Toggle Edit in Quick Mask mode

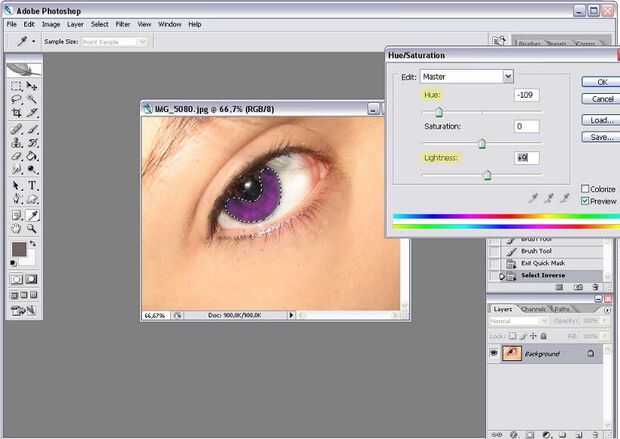pyautogui.click(x=31, y=280)
